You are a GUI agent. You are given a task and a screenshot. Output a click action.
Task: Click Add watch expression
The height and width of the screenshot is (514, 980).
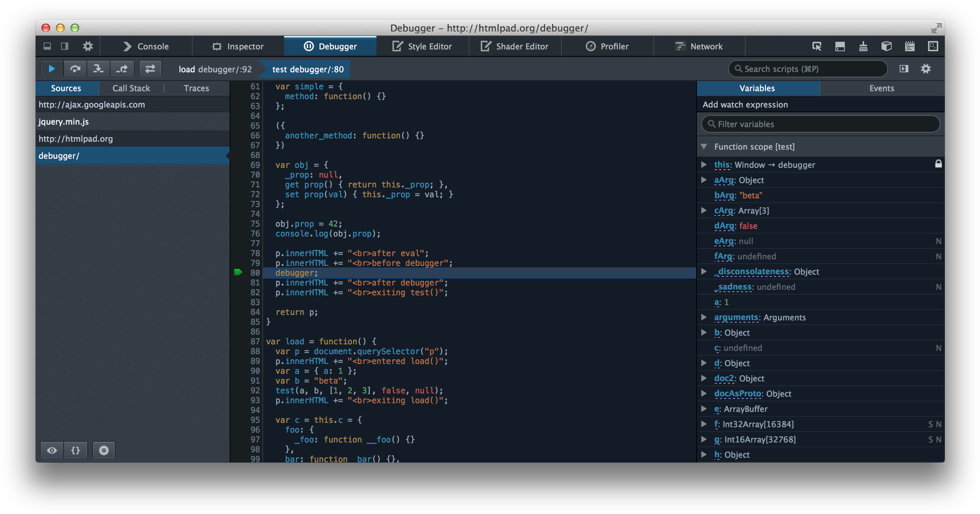745,105
